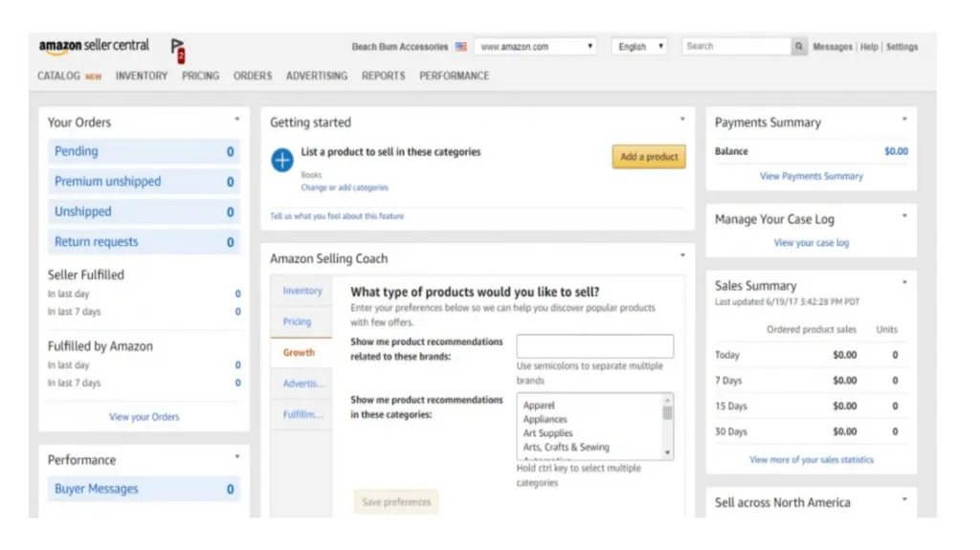Open the REPORTS menu
This screenshot has height=550, width=980.
point(383,76)
